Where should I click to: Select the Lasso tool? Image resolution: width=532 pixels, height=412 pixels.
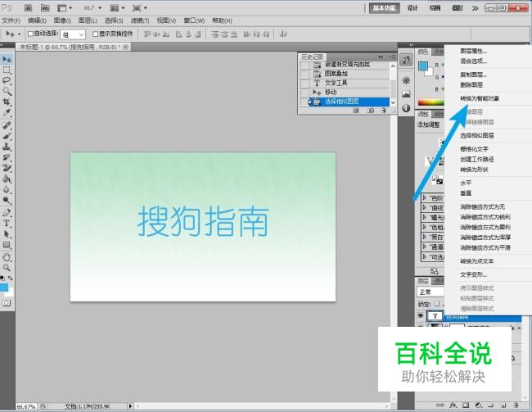coord(7,80)
